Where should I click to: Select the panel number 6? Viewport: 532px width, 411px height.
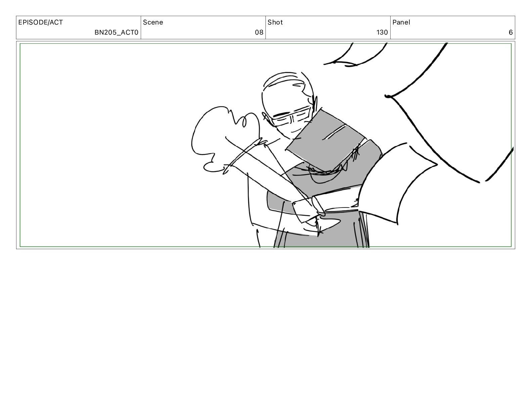tap(511, 32)
